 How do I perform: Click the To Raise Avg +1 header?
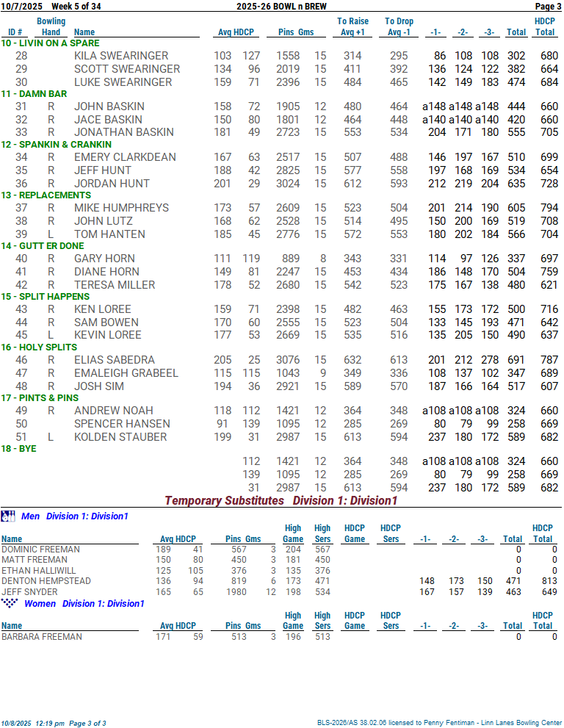(x=352, y=26)
